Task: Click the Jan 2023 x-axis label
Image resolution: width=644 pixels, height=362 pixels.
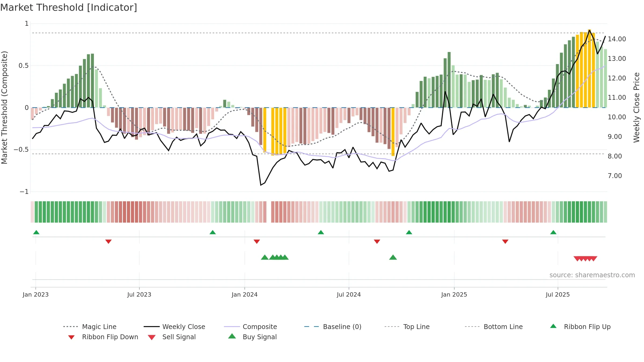Action: click(36, 294)
